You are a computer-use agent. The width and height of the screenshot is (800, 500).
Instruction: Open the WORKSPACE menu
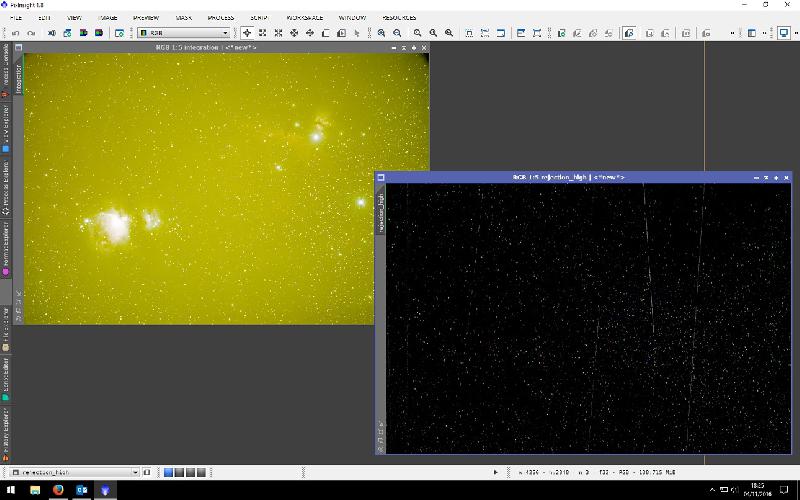[x=305, y=17]
